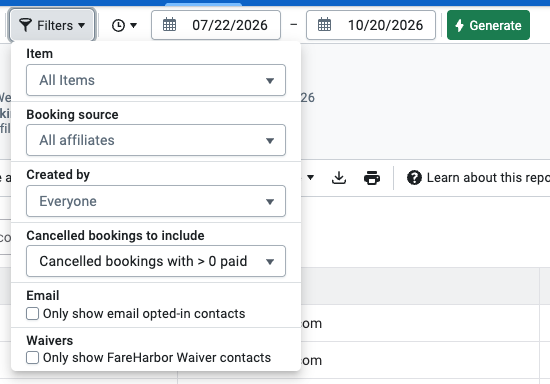Click calendar icon for start date 07/22/2026
The height and width of the screenshot is (384, 550).
point(169,25)
